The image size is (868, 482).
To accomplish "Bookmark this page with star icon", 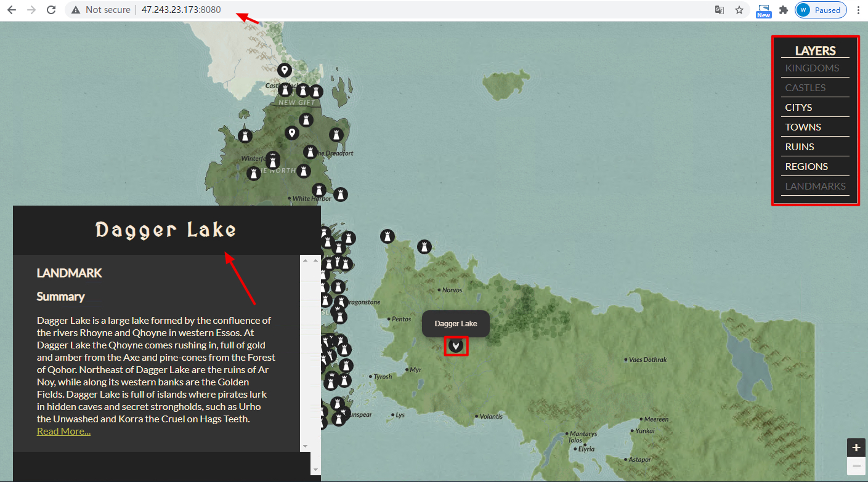I will (739, 10).
